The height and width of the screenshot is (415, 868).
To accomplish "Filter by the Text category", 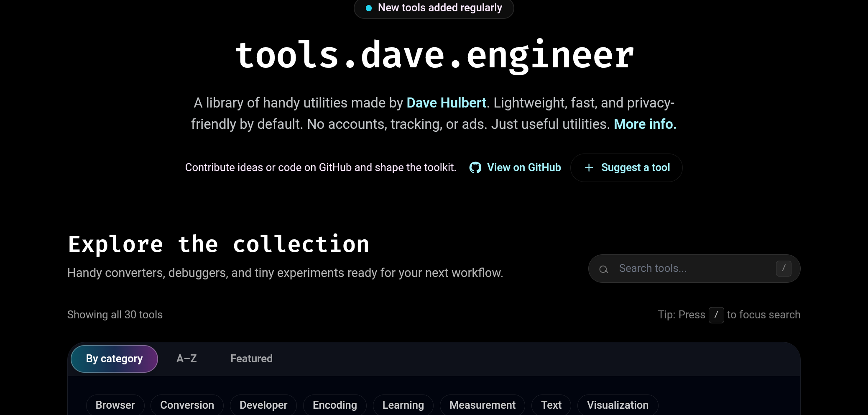I will (x=551, y=405).
